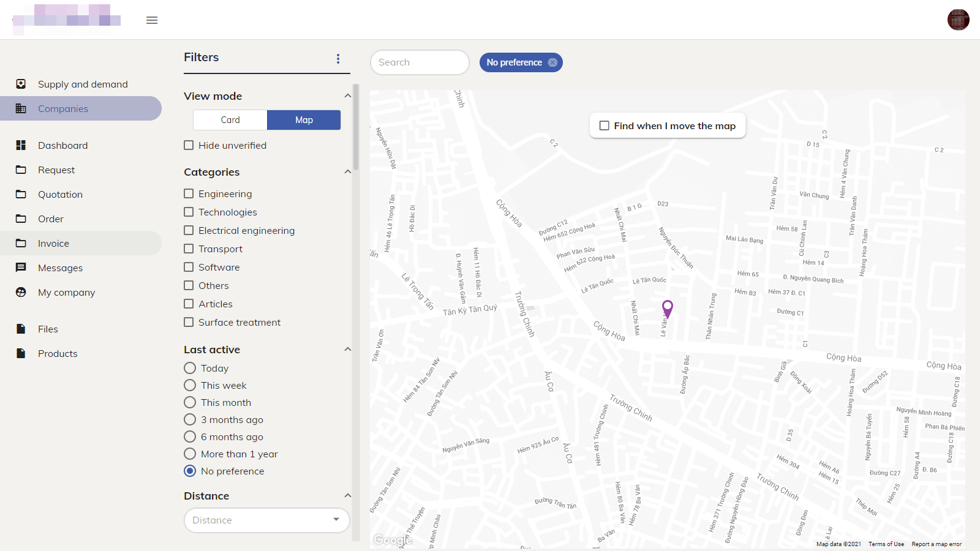Image resolution: width=980 pixels, height=551 pixels.
Task: Click the company Search field
Action: pyautogui.click(x=420, y=62)
